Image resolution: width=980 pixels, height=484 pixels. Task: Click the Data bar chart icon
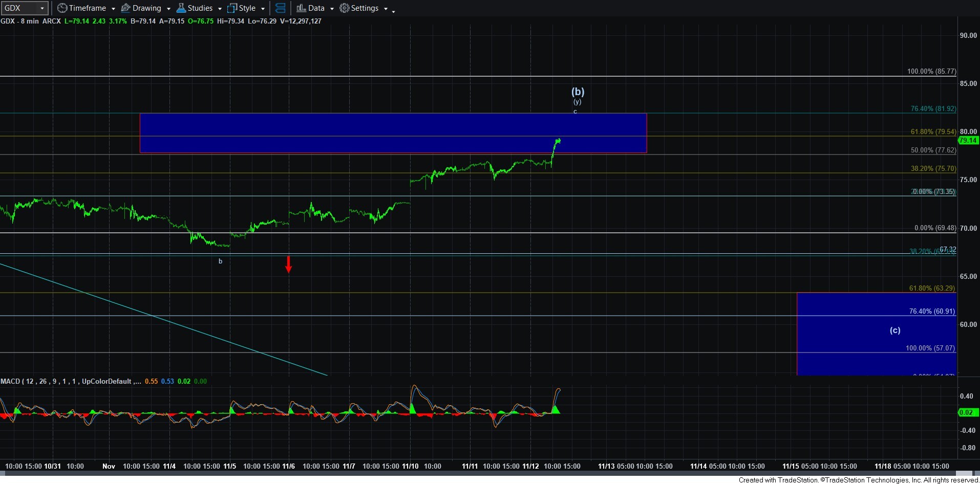301,8
